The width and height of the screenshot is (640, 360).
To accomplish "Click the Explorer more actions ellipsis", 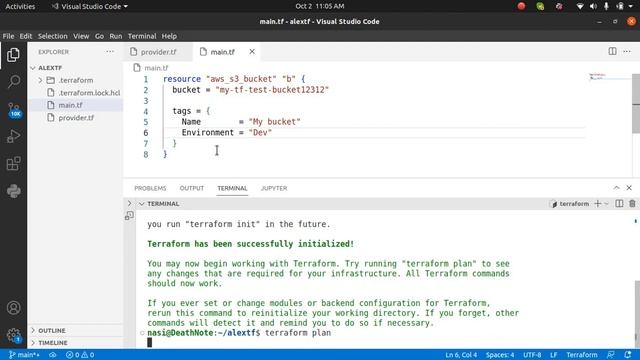I will pyautogui.click(x=110, y=52).
